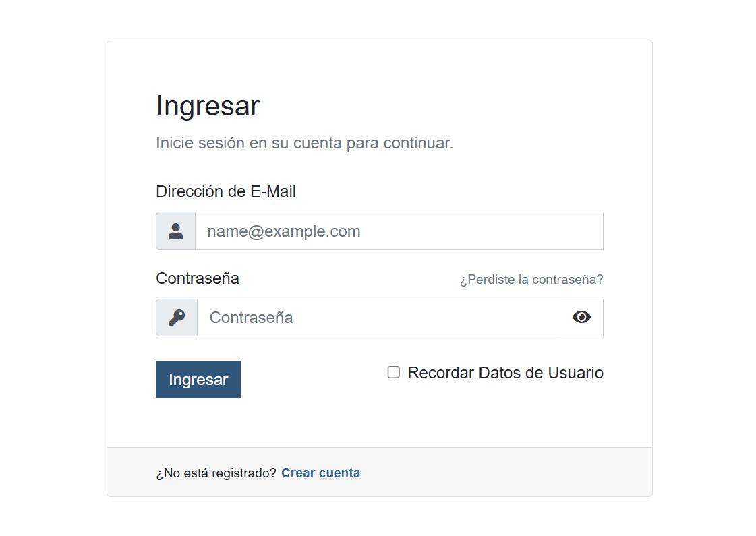
Task: Enable the Recordar Datos de Usuario checkbox
Action: click(394, 372)
